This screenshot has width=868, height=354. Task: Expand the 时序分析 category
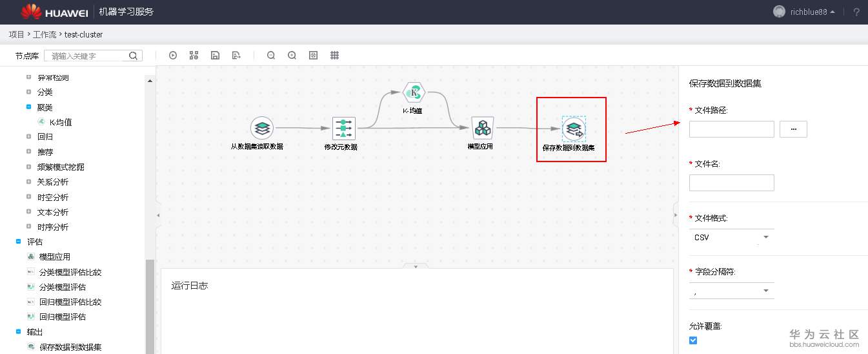tap(28, 226)
